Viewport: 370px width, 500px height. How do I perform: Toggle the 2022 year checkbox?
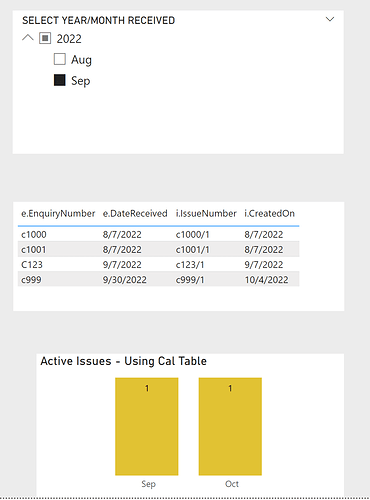click(45, 38)
